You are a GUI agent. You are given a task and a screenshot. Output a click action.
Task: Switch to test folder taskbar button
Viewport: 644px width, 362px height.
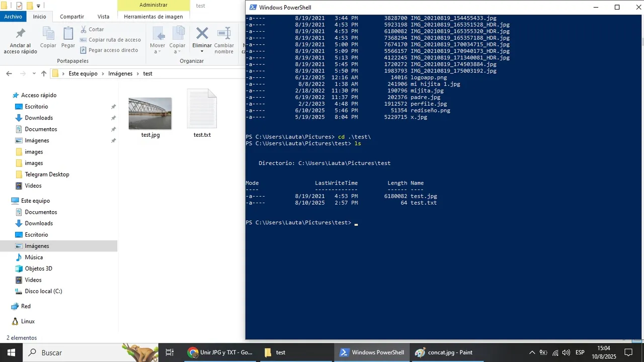click(295, 352)
